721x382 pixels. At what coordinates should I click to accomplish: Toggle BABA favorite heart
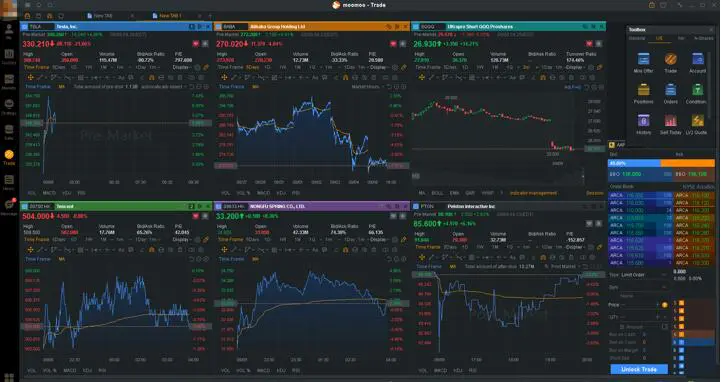[x=393, y=44]
